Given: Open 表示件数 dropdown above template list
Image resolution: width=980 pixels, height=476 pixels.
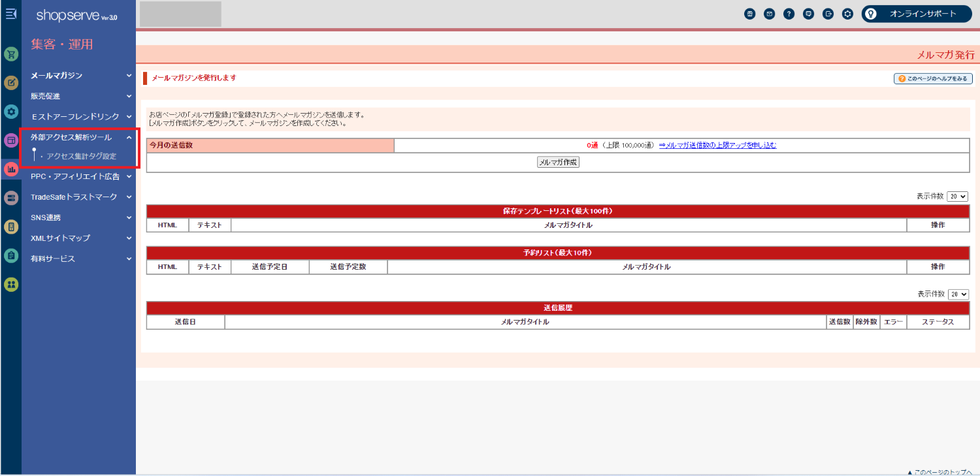Looking at the screenshot, I should pos(958,197).
